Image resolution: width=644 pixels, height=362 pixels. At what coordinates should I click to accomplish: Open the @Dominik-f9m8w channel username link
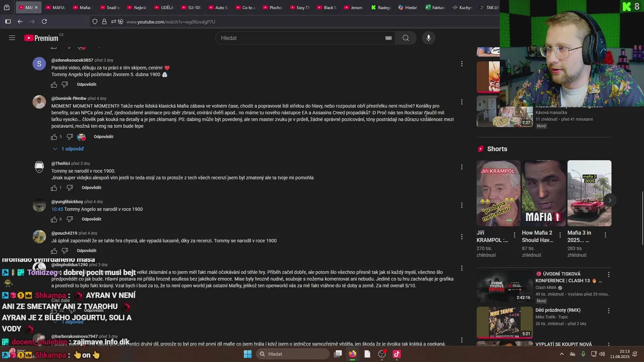coord(69,99)
